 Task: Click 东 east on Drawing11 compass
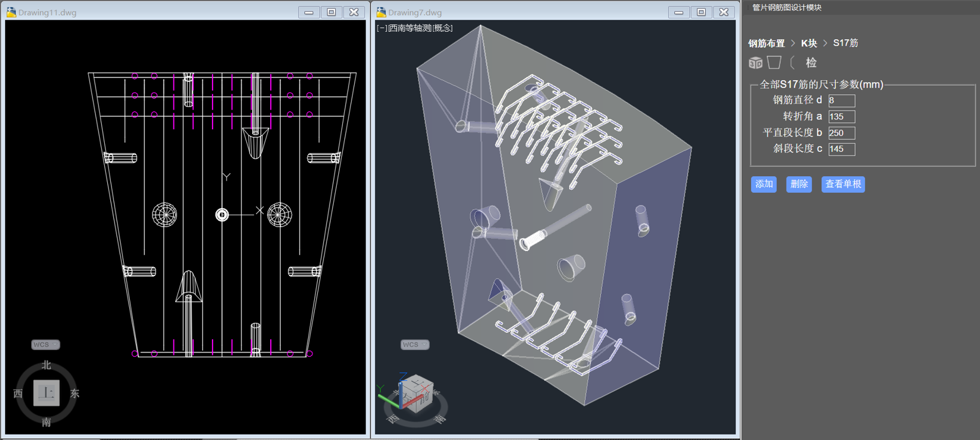click(x=75, y=393)
